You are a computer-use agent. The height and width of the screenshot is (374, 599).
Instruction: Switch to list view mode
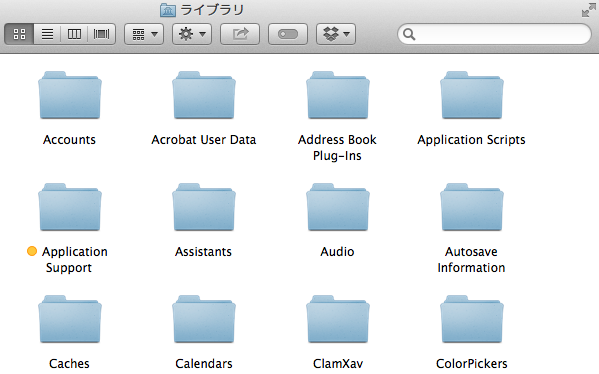[x=47, y=34]
